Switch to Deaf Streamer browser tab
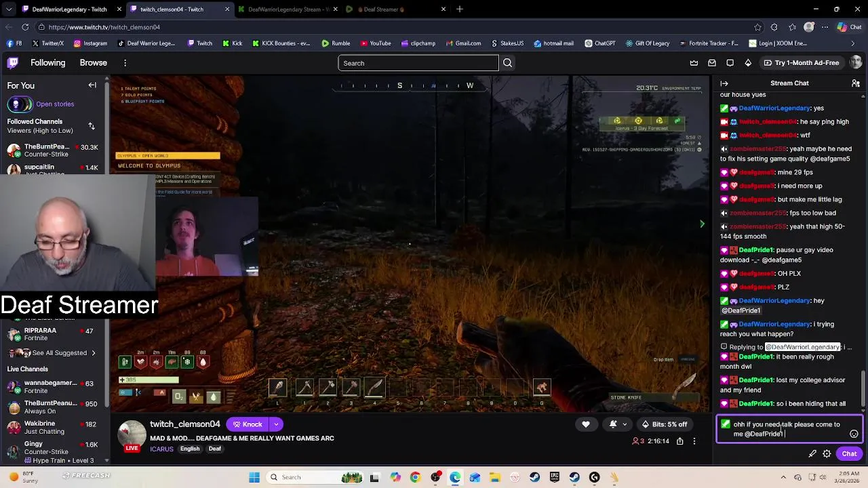The height and width of the screenshot is (488, 868). click(396, 9)
